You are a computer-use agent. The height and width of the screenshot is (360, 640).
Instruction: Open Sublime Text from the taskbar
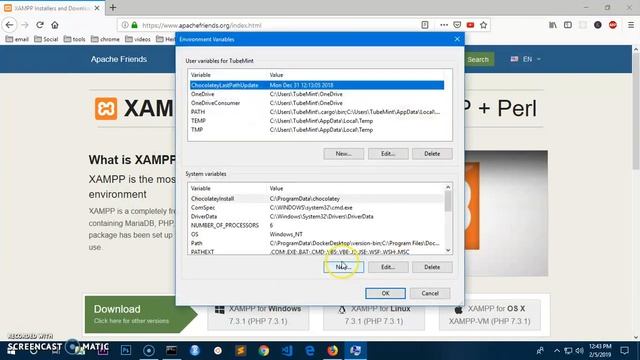(x=240, y=350)
